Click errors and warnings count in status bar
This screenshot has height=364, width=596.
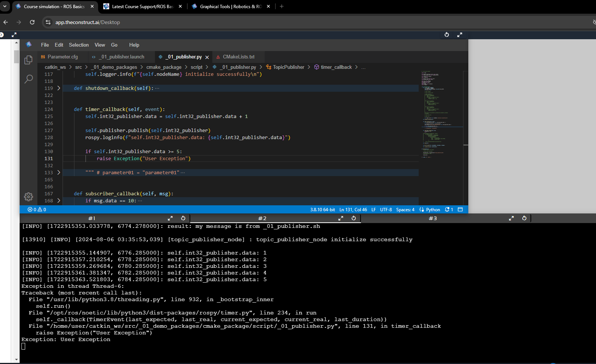pos(37,209)
